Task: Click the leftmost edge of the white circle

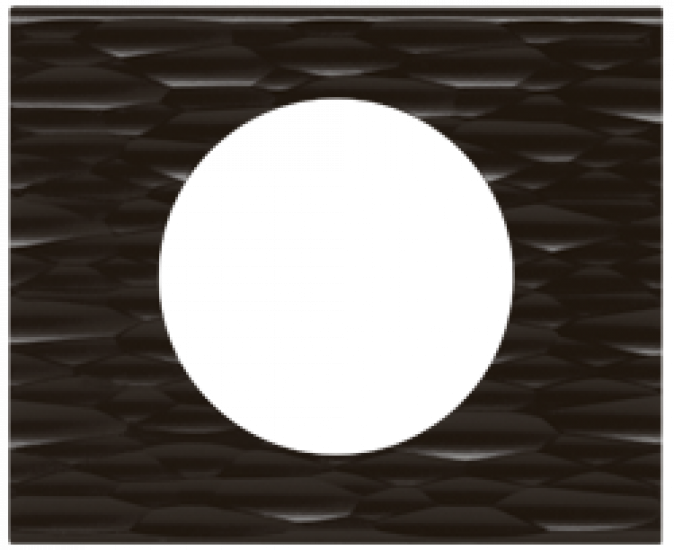Action: 160,276
